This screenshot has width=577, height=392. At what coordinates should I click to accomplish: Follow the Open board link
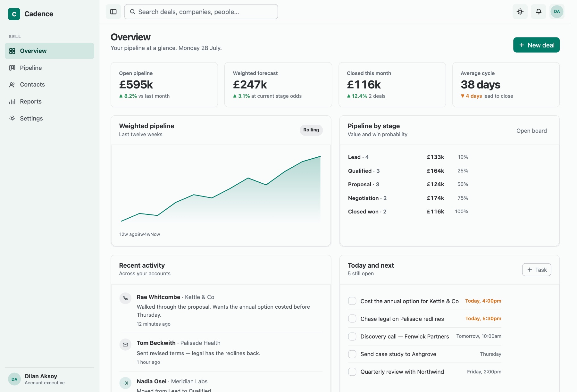pyautogui.click(x=531, y=131)
